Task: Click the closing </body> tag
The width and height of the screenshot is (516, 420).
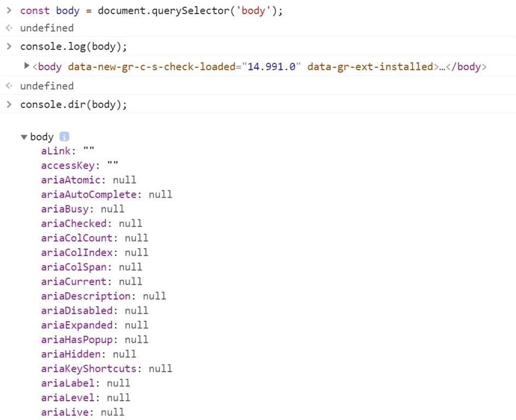Action: pos(466,67)
